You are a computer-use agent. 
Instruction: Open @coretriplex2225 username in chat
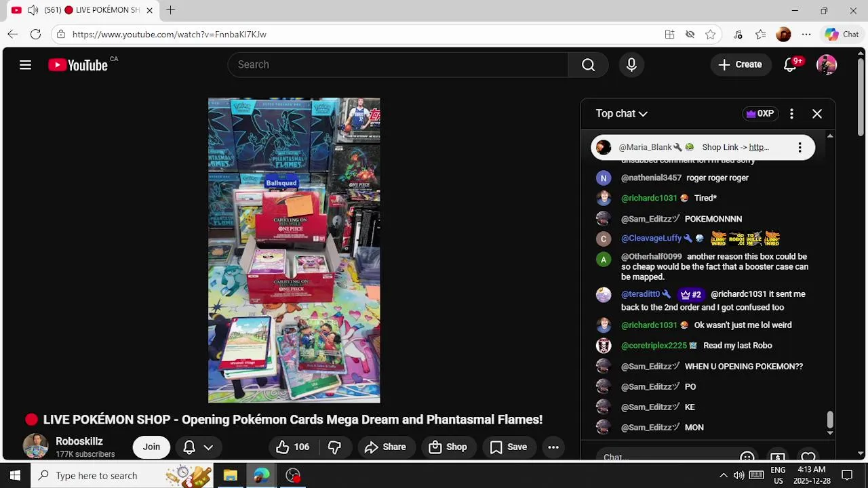tap(654, 346)
